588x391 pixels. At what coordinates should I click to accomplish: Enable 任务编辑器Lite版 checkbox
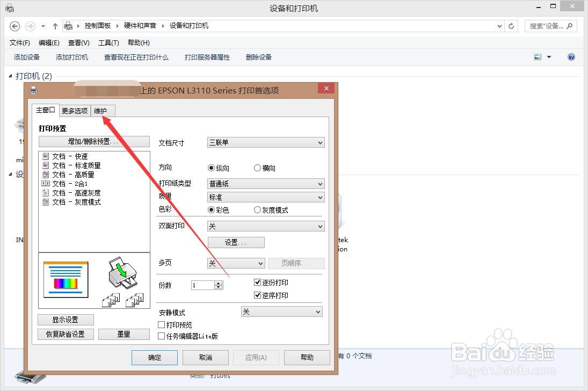[162, 336]
